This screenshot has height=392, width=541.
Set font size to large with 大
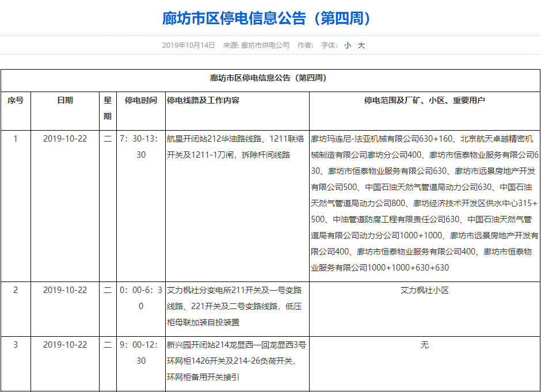point(361,45)
